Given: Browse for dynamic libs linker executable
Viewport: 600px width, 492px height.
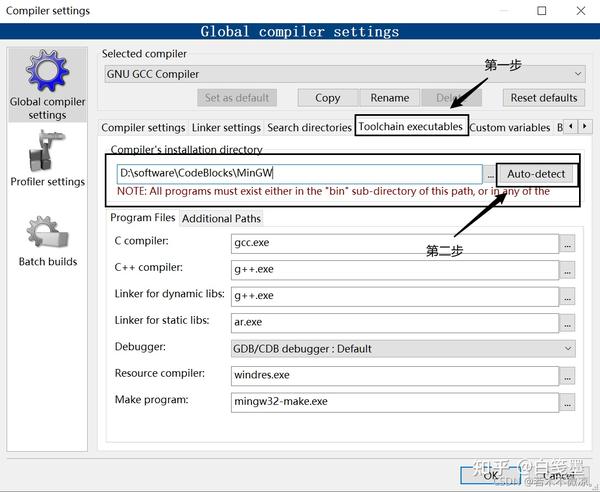Looking at the screenshot, I should pyautogui.click(x=567, y=297).
